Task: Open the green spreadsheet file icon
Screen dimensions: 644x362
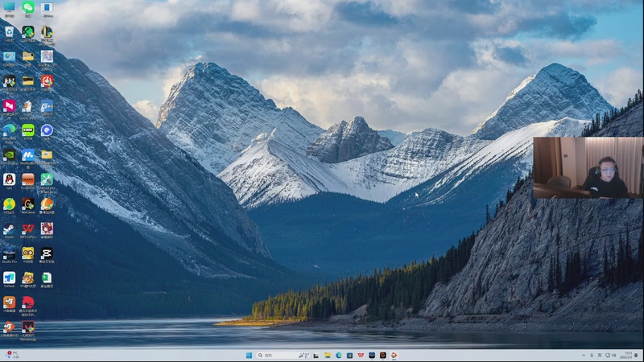Action: 47,279
